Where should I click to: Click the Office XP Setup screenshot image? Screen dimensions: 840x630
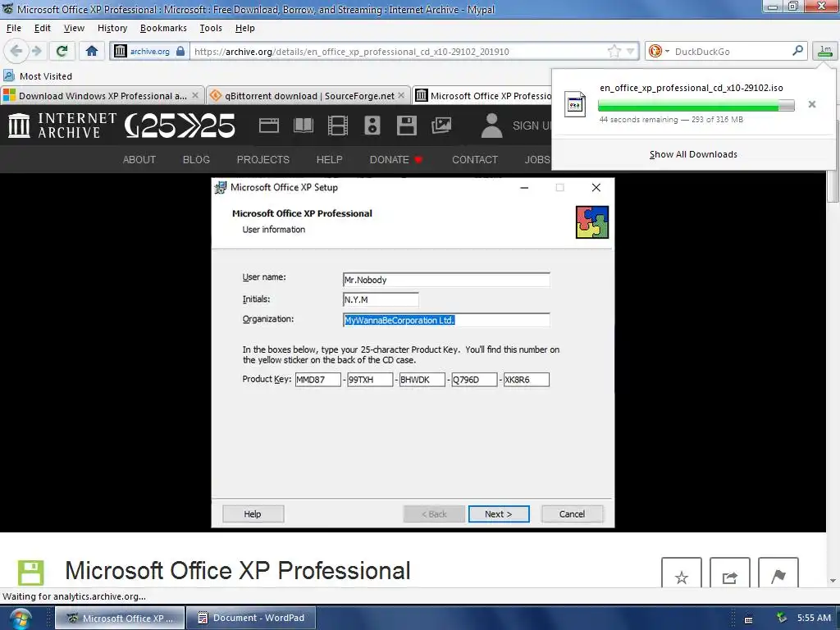coord(413,353)
